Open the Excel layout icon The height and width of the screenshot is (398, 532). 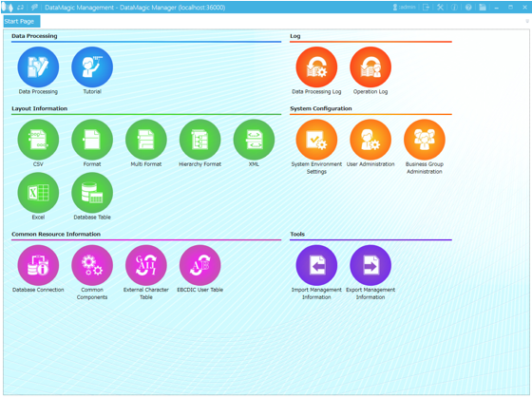[38, 193]
